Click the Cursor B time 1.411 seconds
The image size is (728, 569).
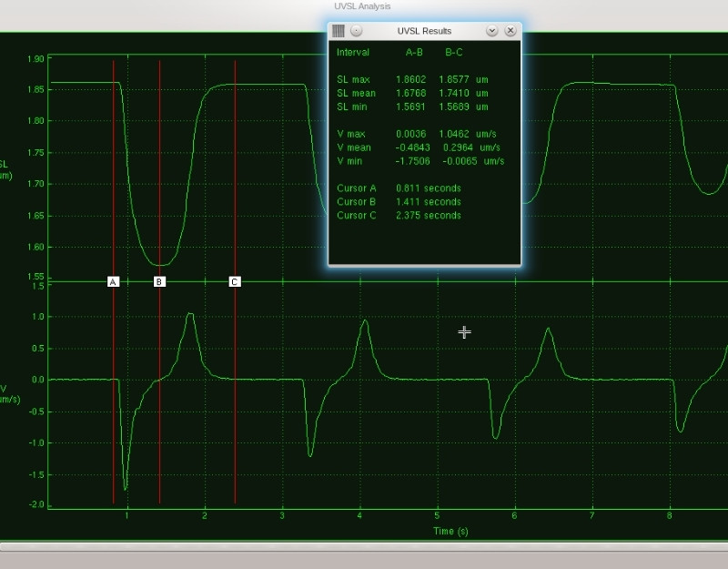tap(428, 201)
